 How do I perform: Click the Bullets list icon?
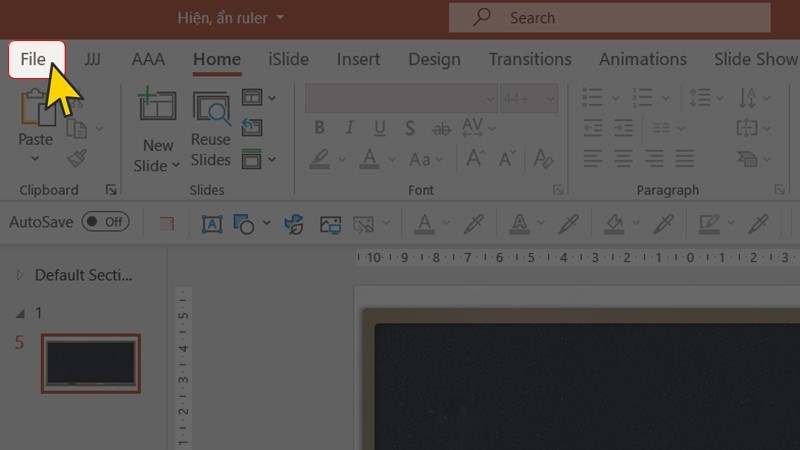592,97
